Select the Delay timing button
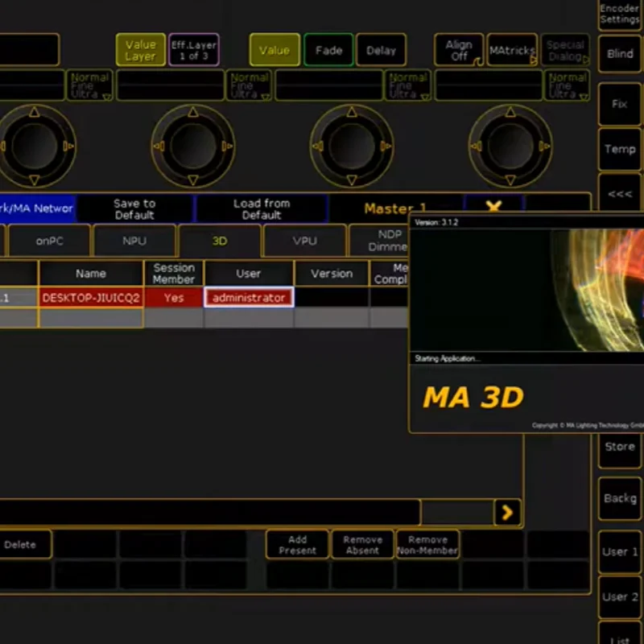 (381, 50)
